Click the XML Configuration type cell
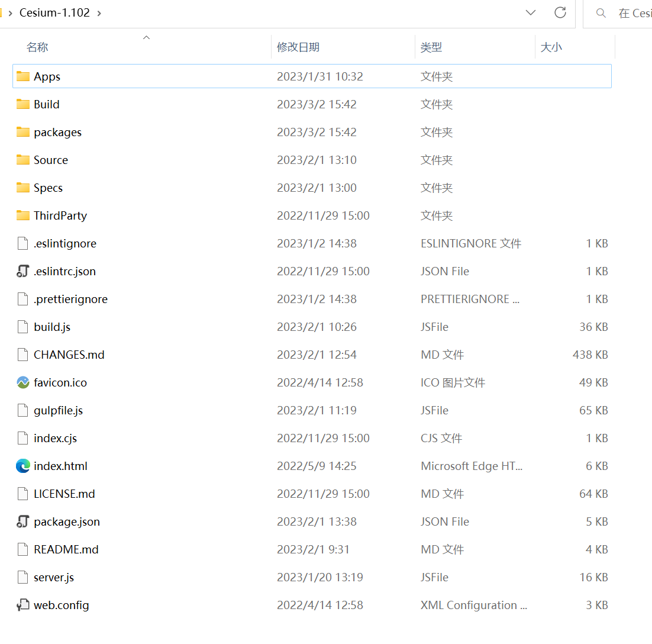 [x=473, y=606]
